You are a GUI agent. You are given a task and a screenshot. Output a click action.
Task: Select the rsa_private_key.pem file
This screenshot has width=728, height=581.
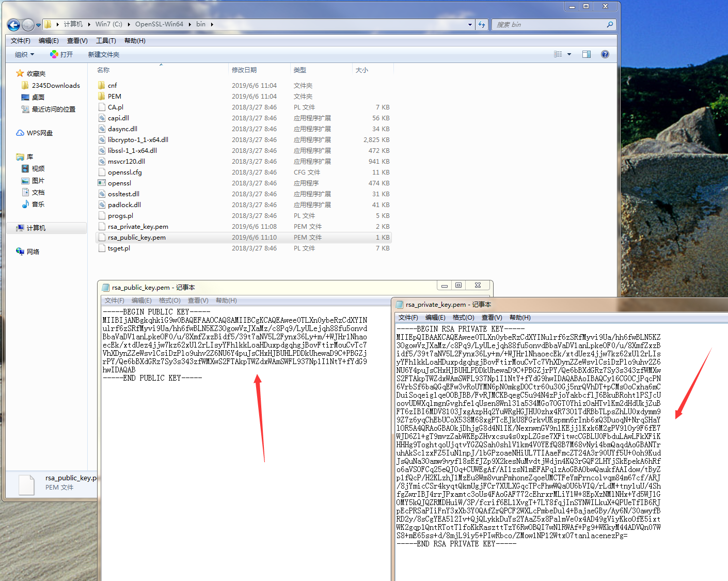(137, 226)
